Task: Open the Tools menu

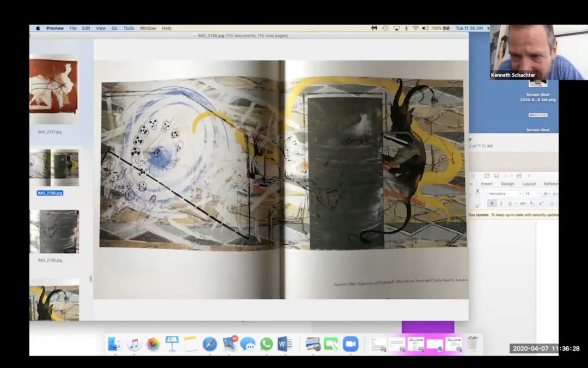Action: click(x=128, y=28)
